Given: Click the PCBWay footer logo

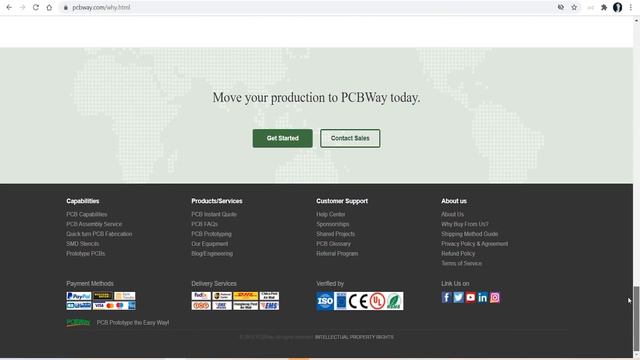Looking at the screenshot, I should tap(78, 322).
